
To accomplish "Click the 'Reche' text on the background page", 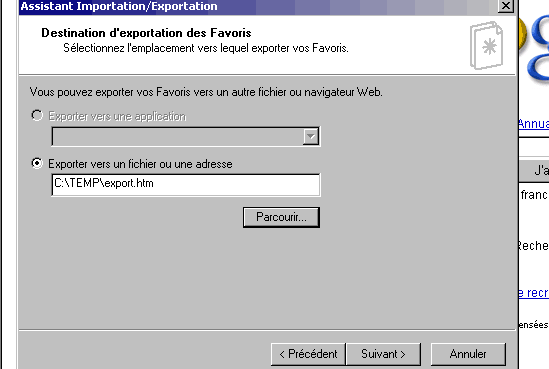I will click(x=534, y=246).
